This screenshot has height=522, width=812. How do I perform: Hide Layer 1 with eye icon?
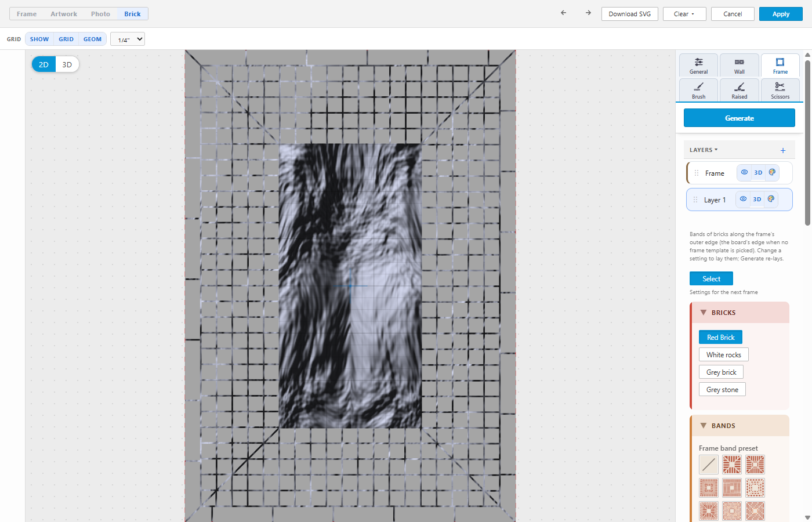coord(743,199)
